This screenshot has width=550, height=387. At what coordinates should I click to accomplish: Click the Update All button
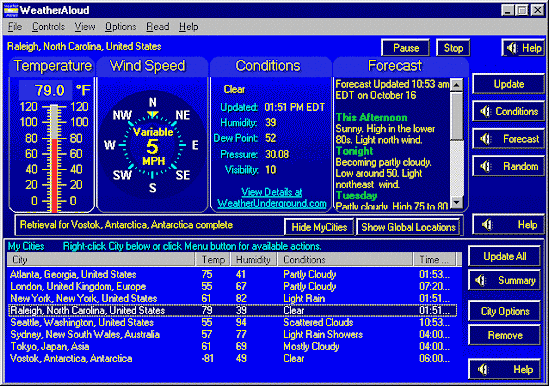tap(504, 256)
